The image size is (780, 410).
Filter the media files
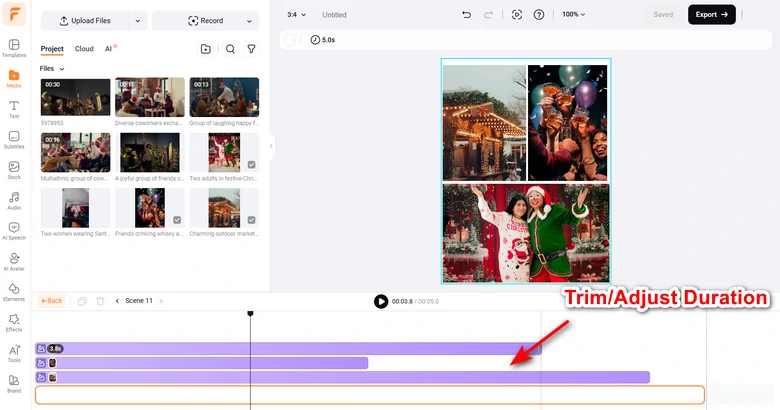tap(252, 49)
